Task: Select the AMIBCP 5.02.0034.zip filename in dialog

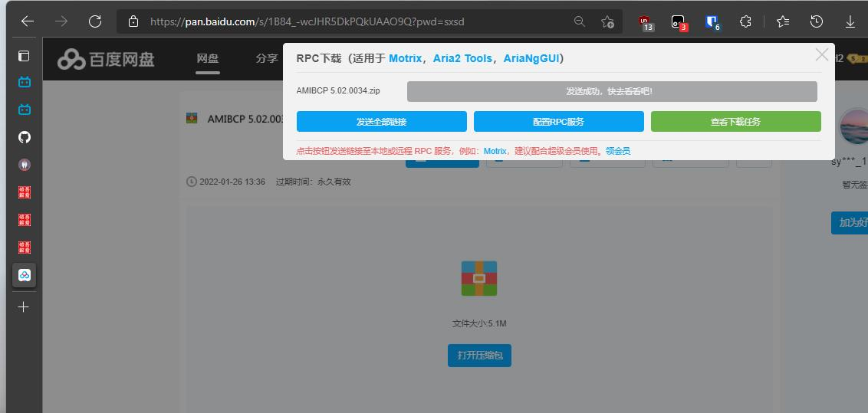Action: tap(338, 90)
